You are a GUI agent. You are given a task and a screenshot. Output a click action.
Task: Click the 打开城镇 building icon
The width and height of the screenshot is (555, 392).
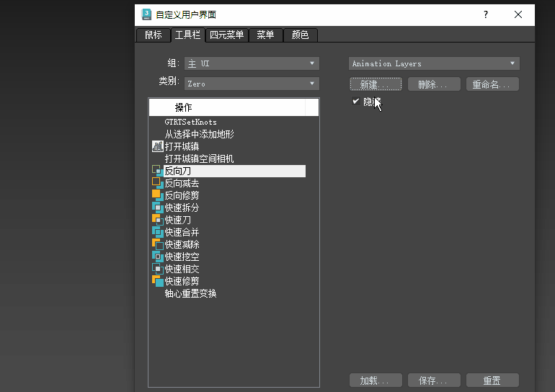tap(157, 146)
